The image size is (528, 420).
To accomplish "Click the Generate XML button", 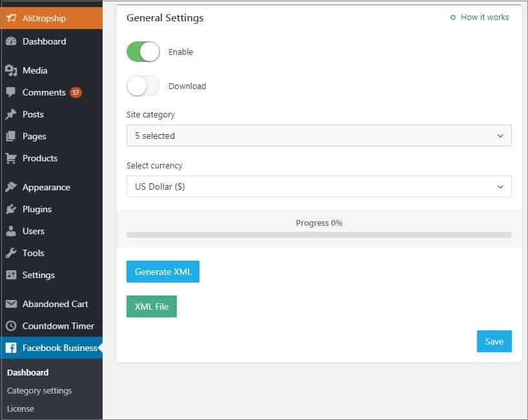I will (x=163, y=272).
